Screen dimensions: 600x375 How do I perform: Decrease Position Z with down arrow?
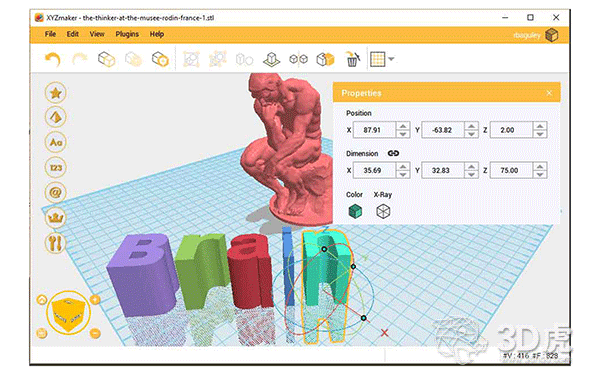[540, 134]
